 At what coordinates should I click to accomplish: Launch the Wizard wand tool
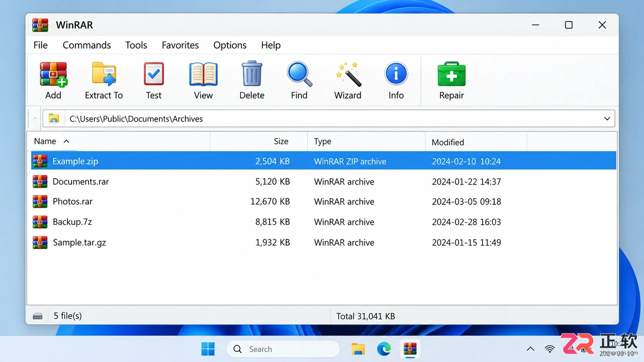pos(348,74)
